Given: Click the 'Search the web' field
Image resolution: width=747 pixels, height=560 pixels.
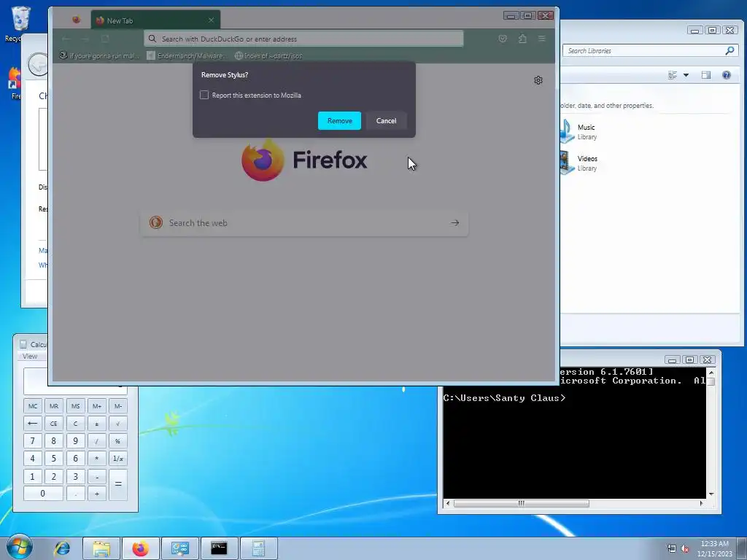Looking at the screenshot, I should (304, 223).
